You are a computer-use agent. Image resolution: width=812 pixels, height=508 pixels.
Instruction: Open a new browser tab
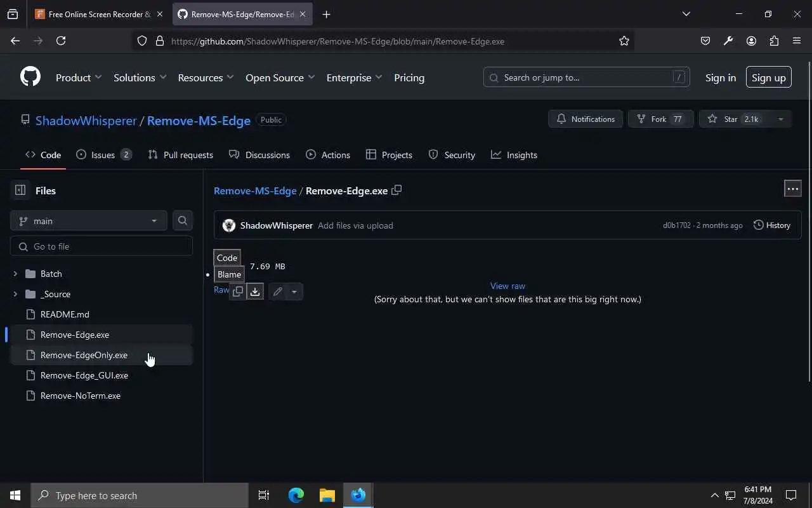tap(326, 14)
